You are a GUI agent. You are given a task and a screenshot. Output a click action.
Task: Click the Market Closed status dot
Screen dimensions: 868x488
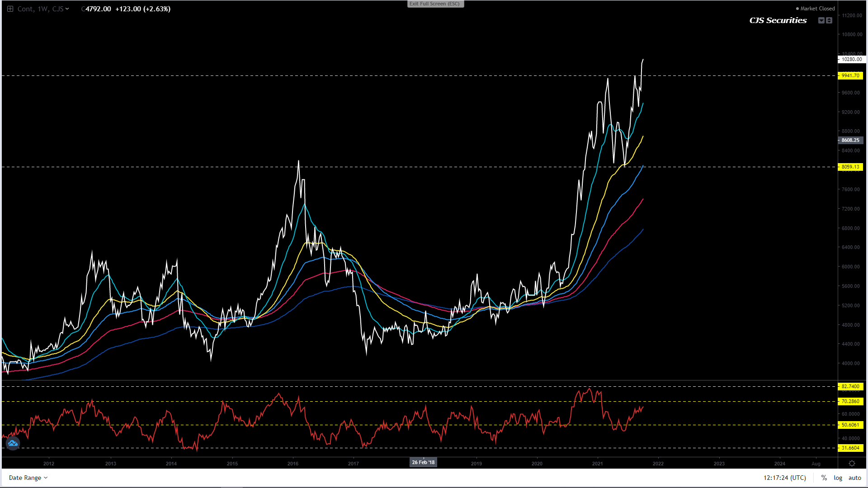tap(797, 9)
